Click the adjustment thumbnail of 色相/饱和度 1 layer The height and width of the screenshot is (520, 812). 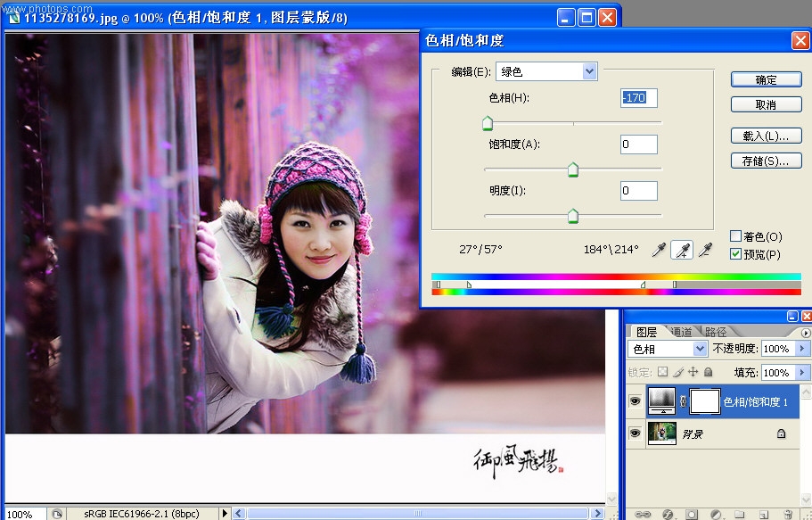pyautogui.click(x=661, y=401)
